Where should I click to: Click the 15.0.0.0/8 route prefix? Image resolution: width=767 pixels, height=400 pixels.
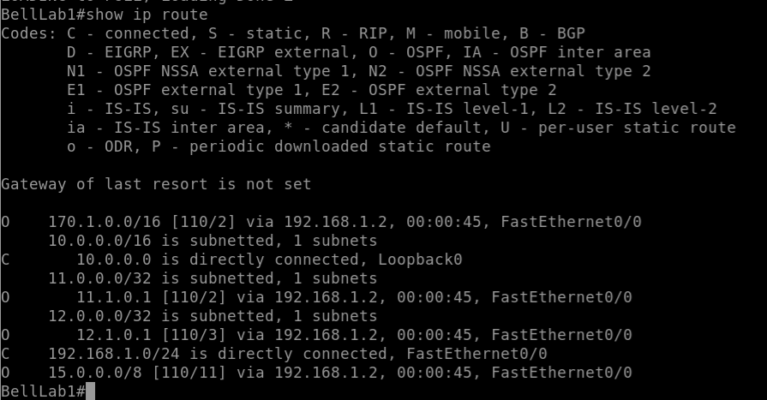[95, 372]
